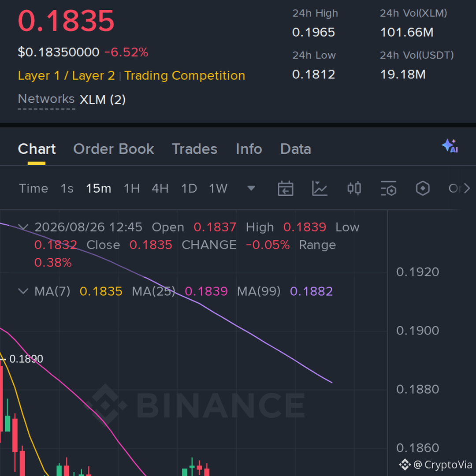Select the 1H interval
476x476 pixels.
132,189
